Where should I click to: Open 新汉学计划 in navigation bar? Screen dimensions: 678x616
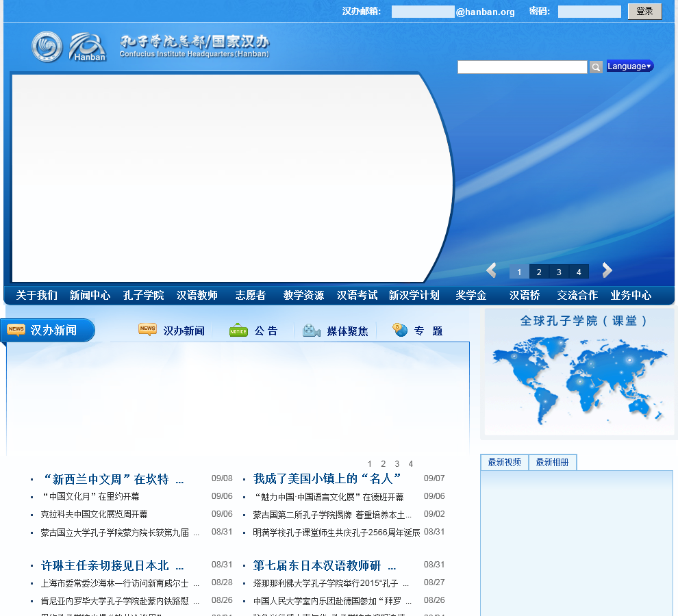tap(414, 295)
